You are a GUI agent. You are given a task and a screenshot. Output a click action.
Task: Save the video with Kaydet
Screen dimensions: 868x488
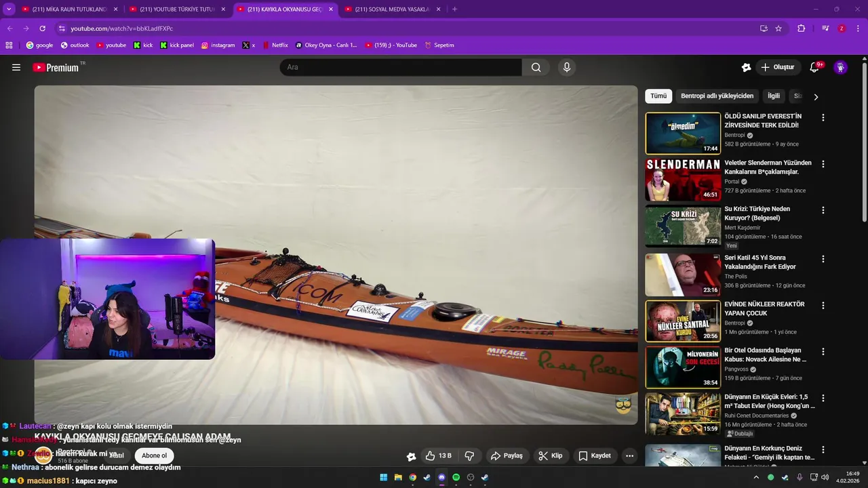coord(594,455)
